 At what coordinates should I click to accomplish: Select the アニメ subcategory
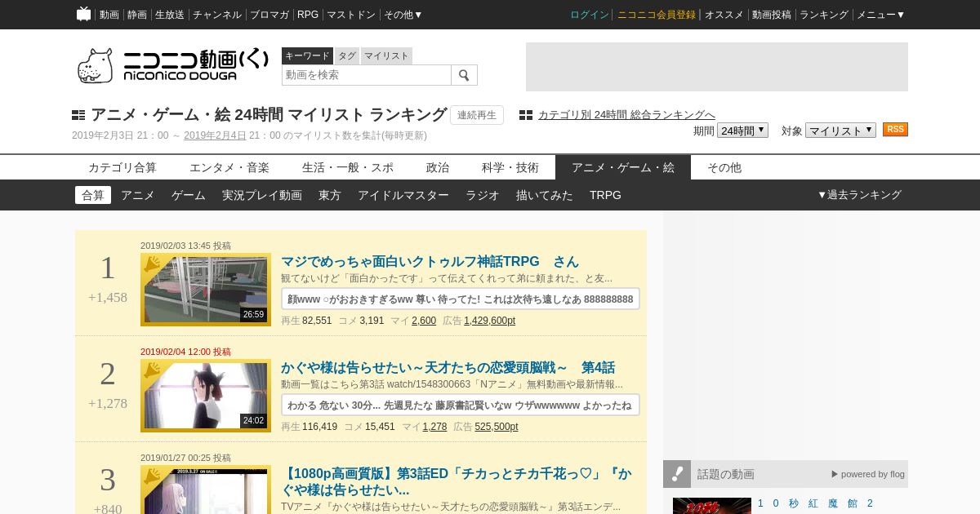click(x=138, y=195)
